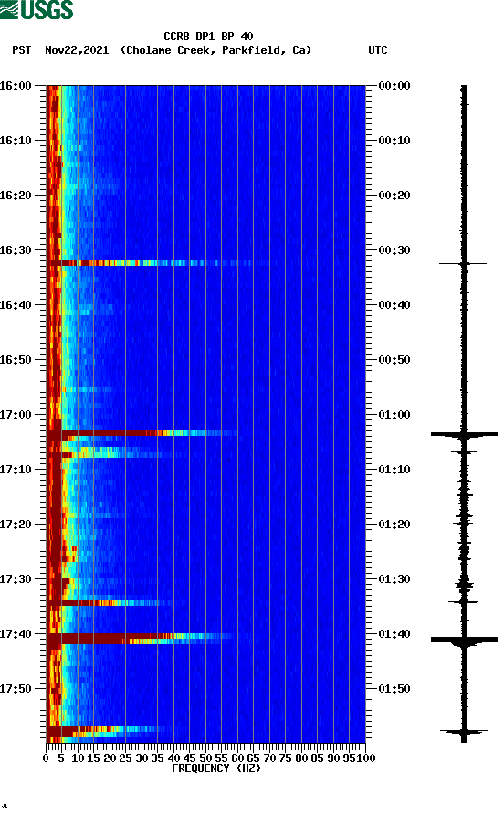Click the USGS logo
The width and height of the screenshot is (504, 816).
click(37, 9)
